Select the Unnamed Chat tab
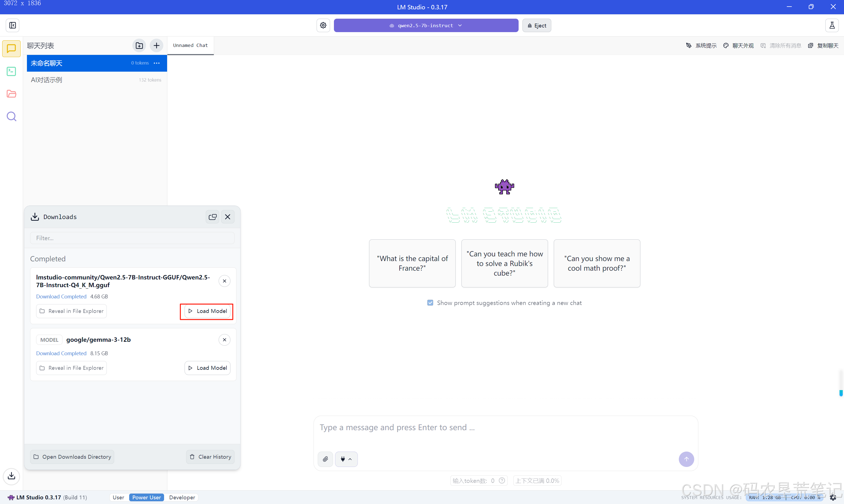 pos(190,46)
